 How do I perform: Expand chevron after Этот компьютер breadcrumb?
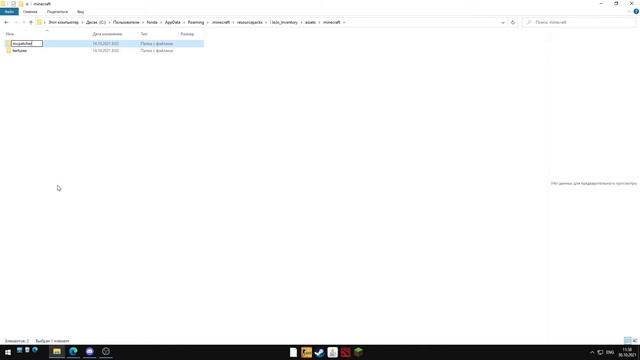pyautogui.click(x=82, y=22)
